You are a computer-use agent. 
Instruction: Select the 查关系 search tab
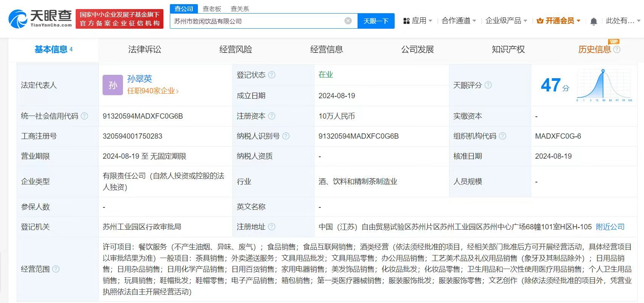pyautogui.click(x=240, y=9)
